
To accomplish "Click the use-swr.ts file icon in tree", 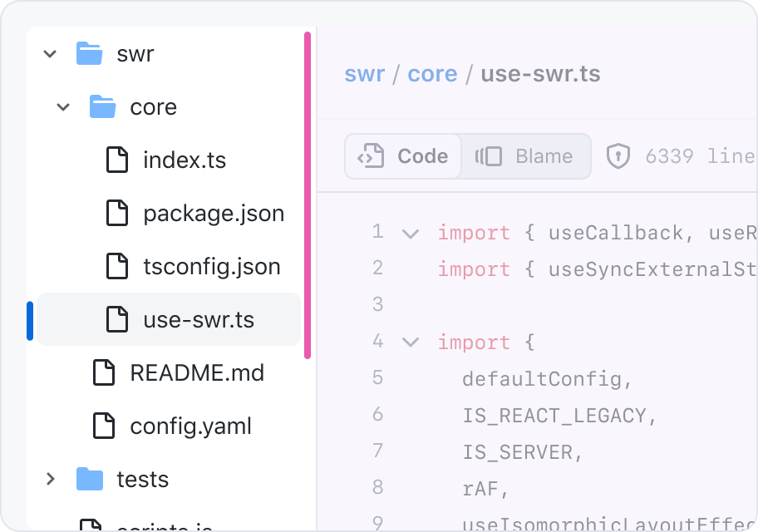I will click(117, 319).
